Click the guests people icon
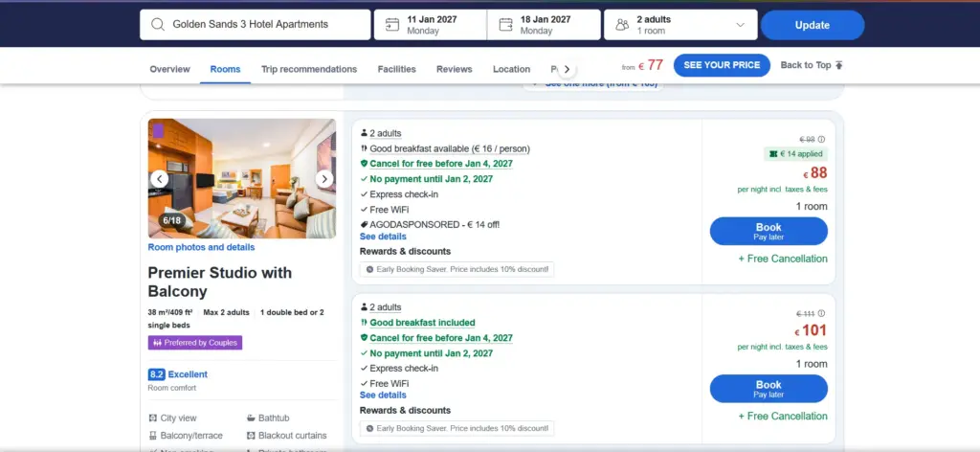 tap(622, 25)
